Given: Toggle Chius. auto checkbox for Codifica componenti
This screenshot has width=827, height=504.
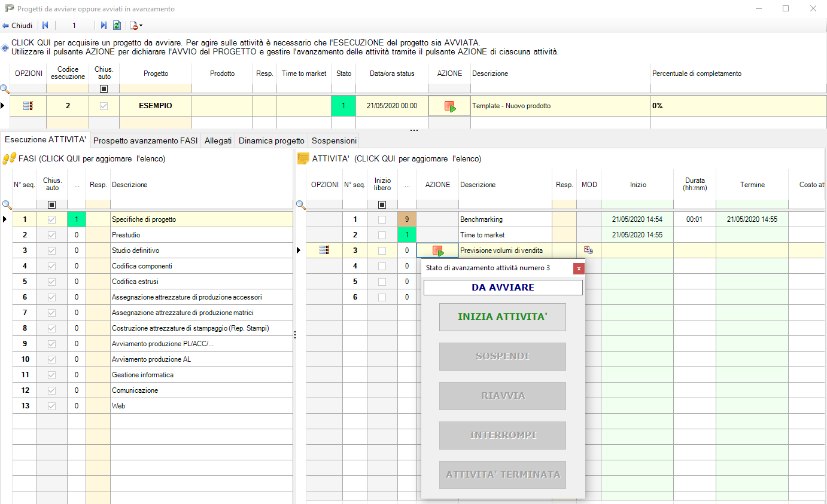Looking at the screenshot, I should pyautogui.click(x=52, y=266).
